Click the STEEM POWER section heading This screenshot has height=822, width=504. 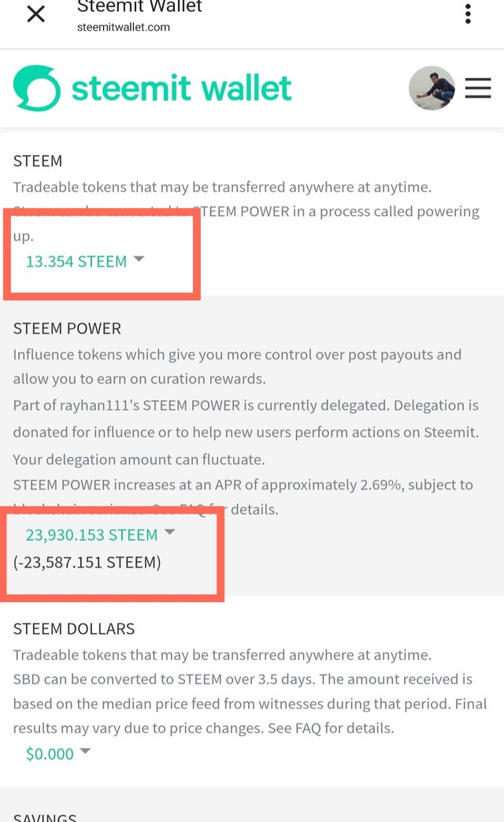pyautogui.click(x=68, y=328)
